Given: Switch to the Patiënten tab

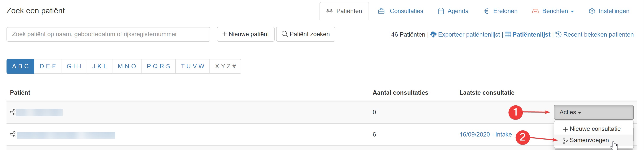Looking at the screenshot, I should [344, 11].
